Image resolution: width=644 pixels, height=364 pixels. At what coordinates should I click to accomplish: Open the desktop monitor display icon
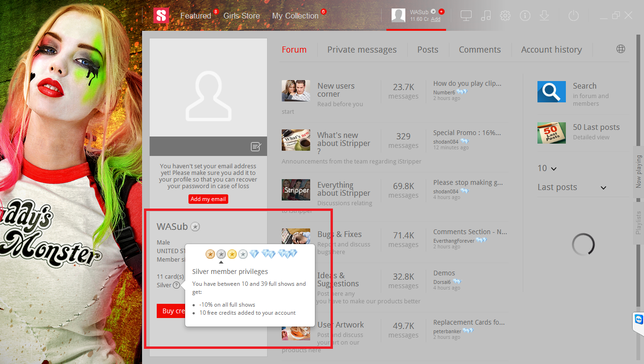tap(466, 16)
